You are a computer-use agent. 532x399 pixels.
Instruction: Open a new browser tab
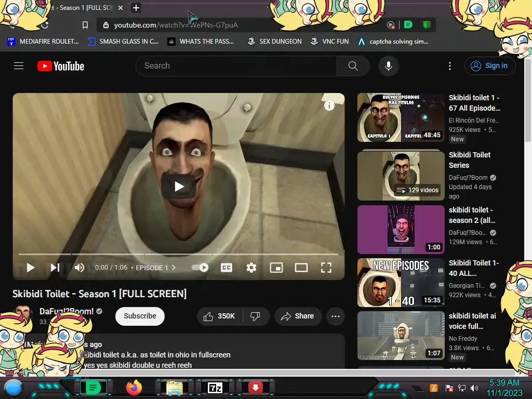coord(136,7)
